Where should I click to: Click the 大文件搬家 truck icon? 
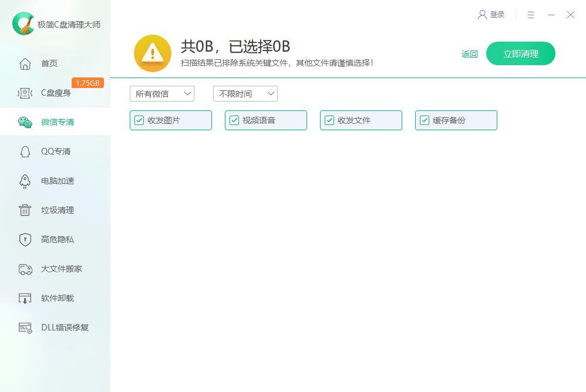[x=25, y=268]
